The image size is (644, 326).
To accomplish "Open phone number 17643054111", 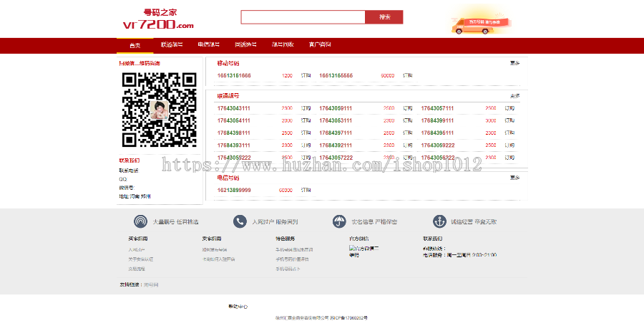I will (x=234, y=120).
